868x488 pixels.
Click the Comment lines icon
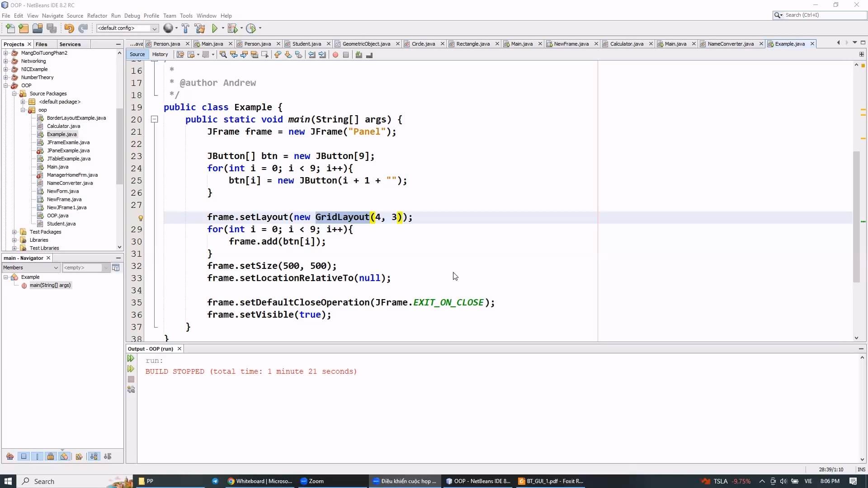coord(359,55)
